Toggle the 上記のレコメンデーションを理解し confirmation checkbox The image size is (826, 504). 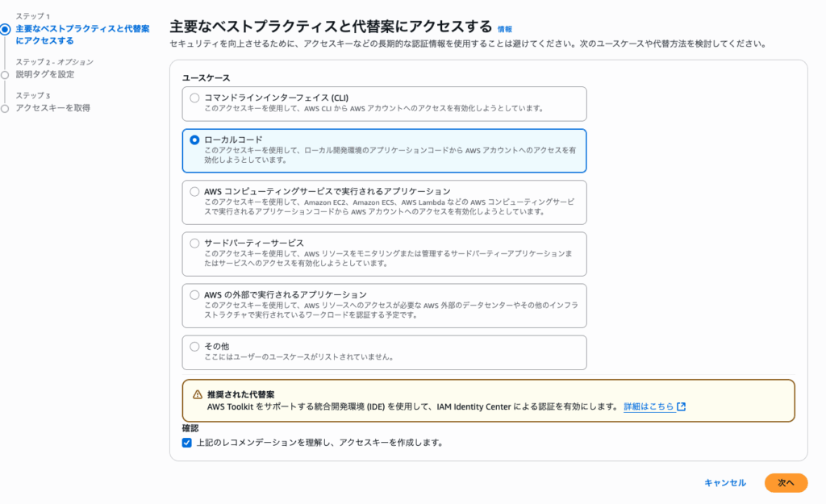[187, 443]
